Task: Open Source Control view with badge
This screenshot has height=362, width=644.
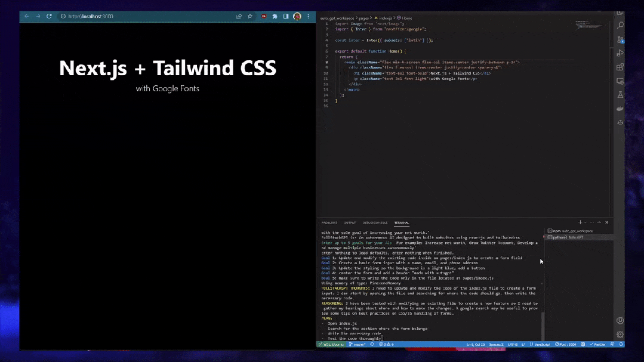Action: (620, 39)
